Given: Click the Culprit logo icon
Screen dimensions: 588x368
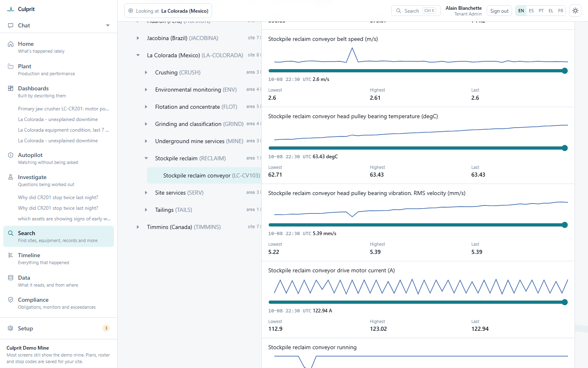Looking at the screenshot, I should (x=11, y=9).
